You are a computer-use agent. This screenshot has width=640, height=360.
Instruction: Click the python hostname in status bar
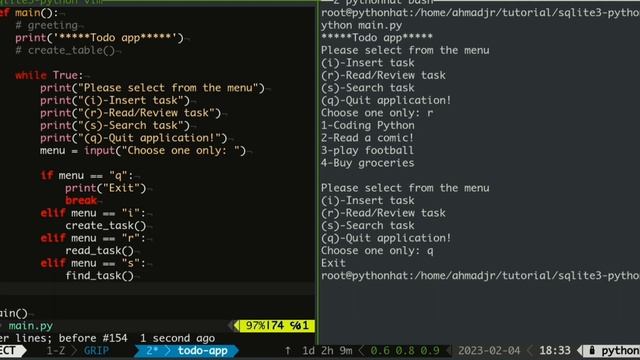[620, 351]
